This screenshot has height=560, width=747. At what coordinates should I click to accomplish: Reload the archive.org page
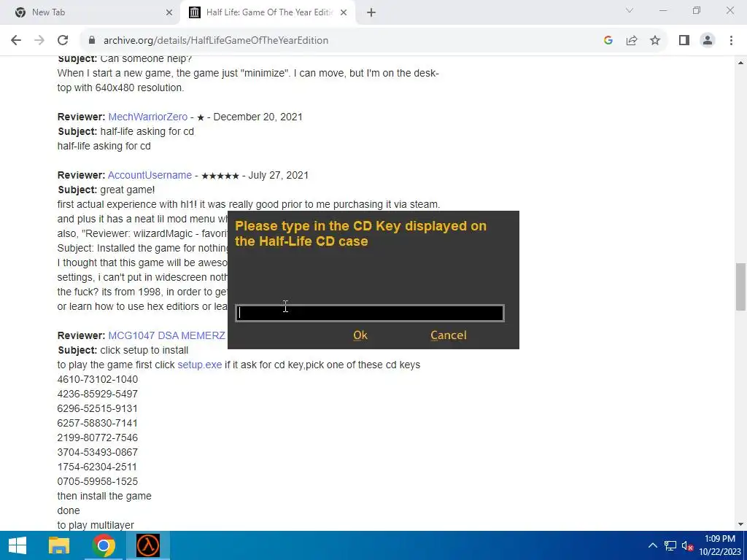[x=63, y=40]
